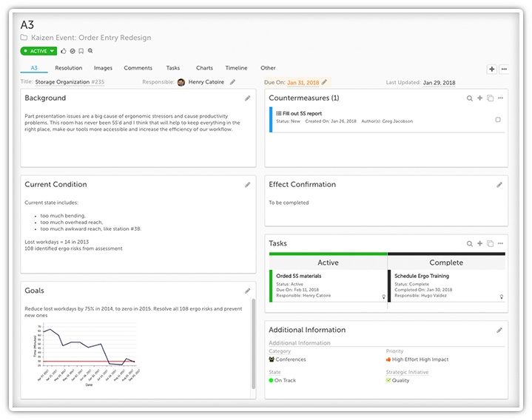This screenshot has width=532, height=420.
Task: Click the Jan 29, 2018 last updated date
Action: [x=439, y=83]
